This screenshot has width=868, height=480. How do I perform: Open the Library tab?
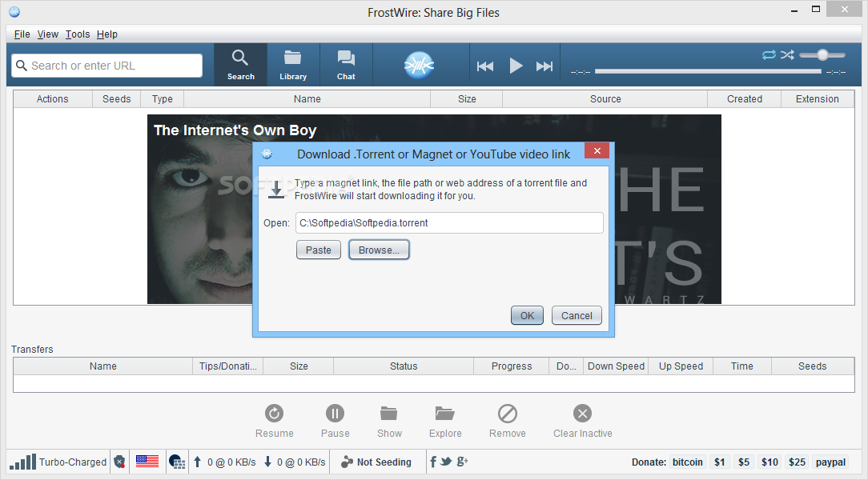coord(293,65)
